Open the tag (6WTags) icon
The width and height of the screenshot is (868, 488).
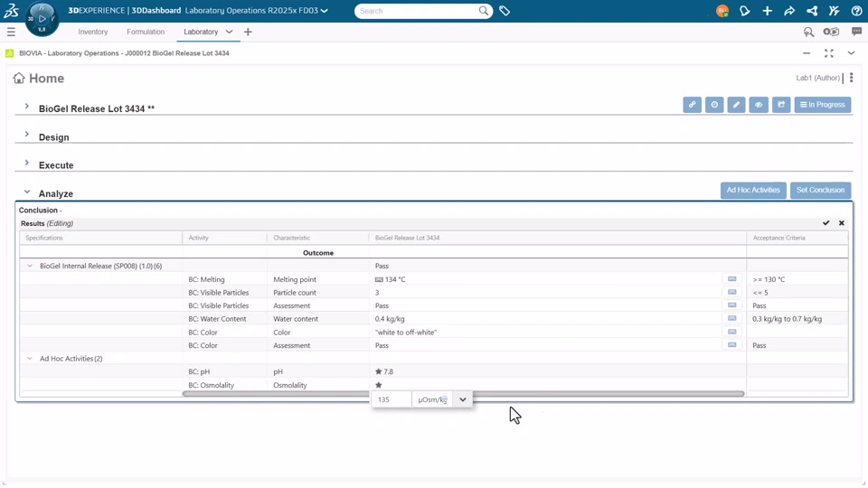point(505,11)
